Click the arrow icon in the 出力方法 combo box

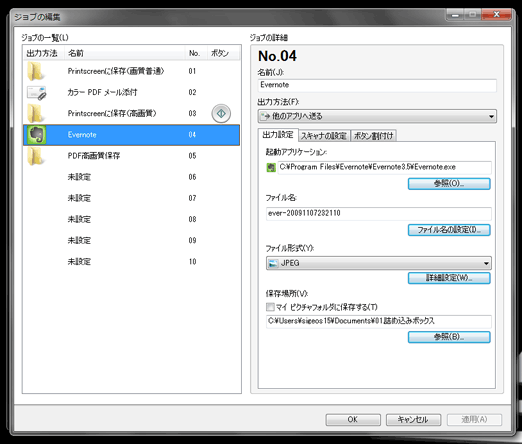(266, 116)
